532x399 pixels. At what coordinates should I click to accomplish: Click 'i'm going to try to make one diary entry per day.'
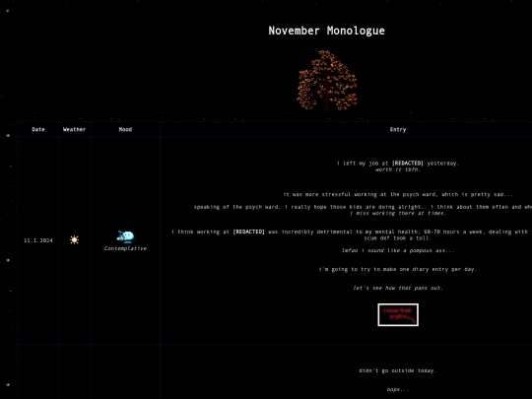coord(398,269)
